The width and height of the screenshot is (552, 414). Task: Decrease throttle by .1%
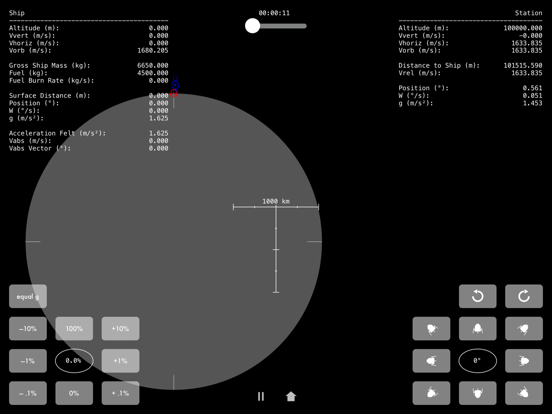(28, 393)
